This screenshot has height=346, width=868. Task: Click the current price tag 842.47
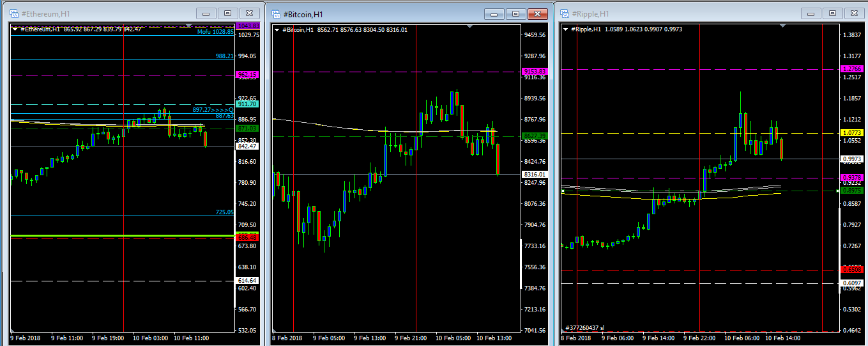(x=247, y=146)
